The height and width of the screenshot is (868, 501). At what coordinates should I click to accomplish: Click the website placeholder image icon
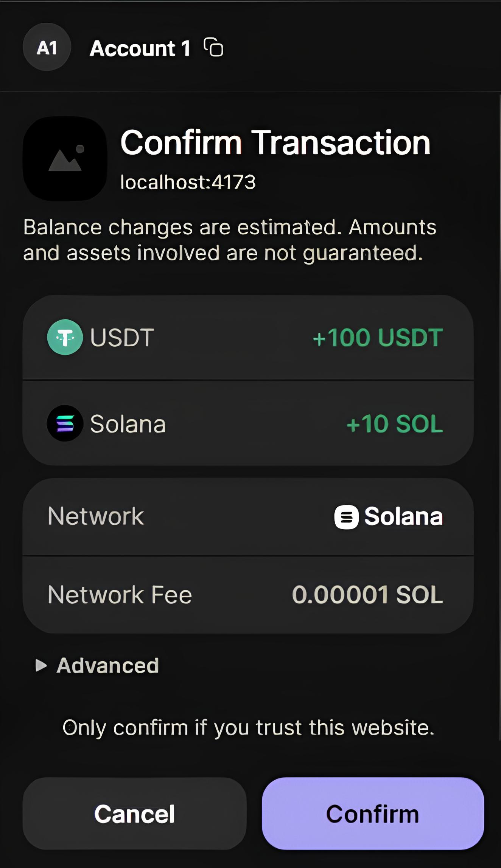(x=65, y=159)
